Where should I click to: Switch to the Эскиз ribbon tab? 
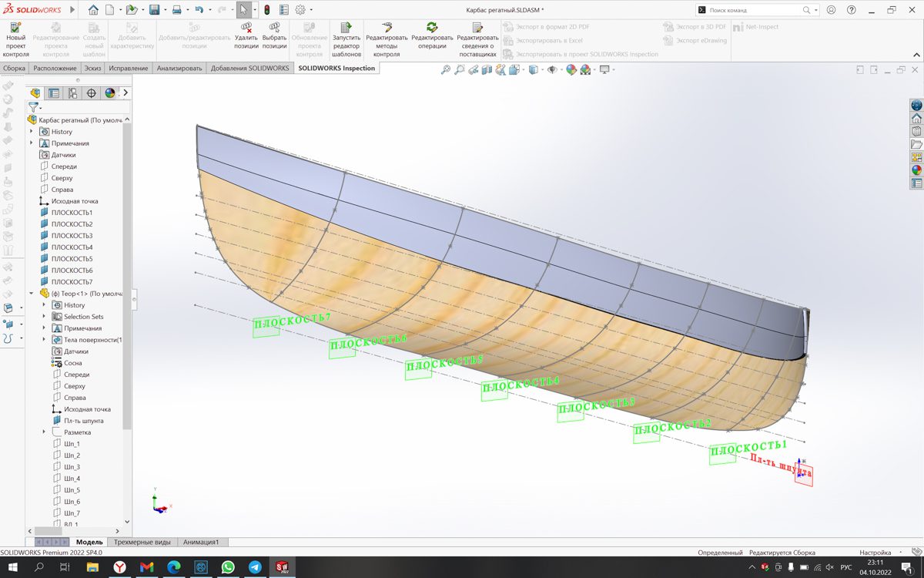click(92, 68)
